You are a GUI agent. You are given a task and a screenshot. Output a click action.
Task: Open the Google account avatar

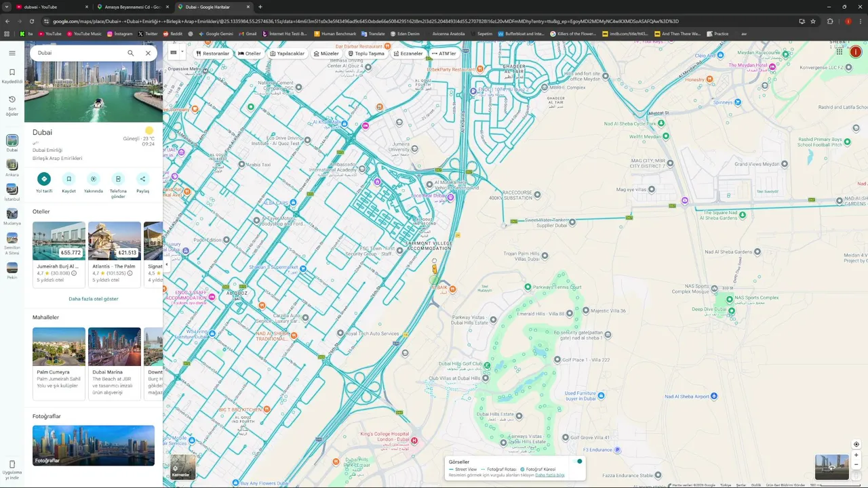tap(856, 52)
